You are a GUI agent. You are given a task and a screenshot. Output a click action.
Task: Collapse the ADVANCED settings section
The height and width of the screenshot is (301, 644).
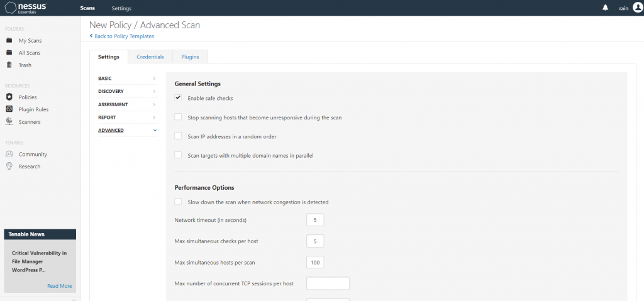click(x=127, y=130)
